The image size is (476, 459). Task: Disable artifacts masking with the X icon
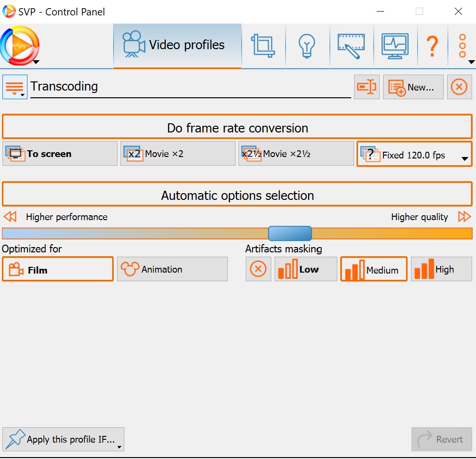point(258,269)
